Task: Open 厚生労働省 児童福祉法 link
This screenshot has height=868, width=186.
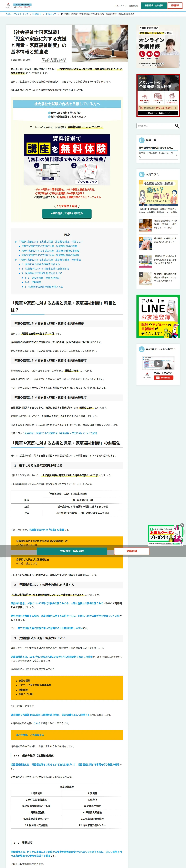Action: 30,735
